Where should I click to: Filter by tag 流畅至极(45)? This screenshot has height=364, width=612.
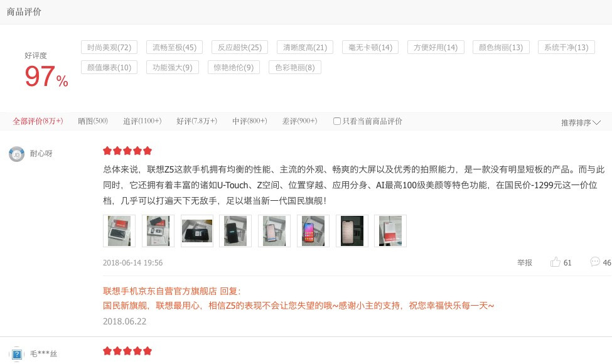tap(174, 47)
